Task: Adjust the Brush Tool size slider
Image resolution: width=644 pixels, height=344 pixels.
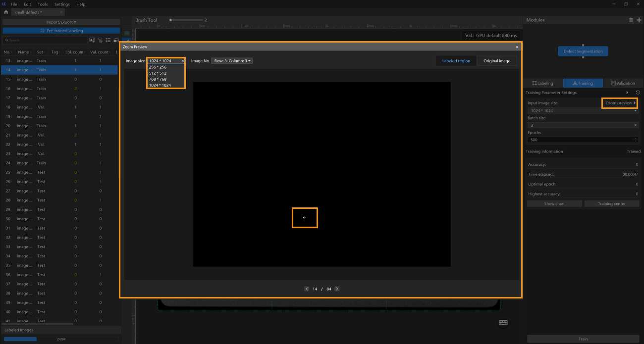Action: click(x=186, y=20)
